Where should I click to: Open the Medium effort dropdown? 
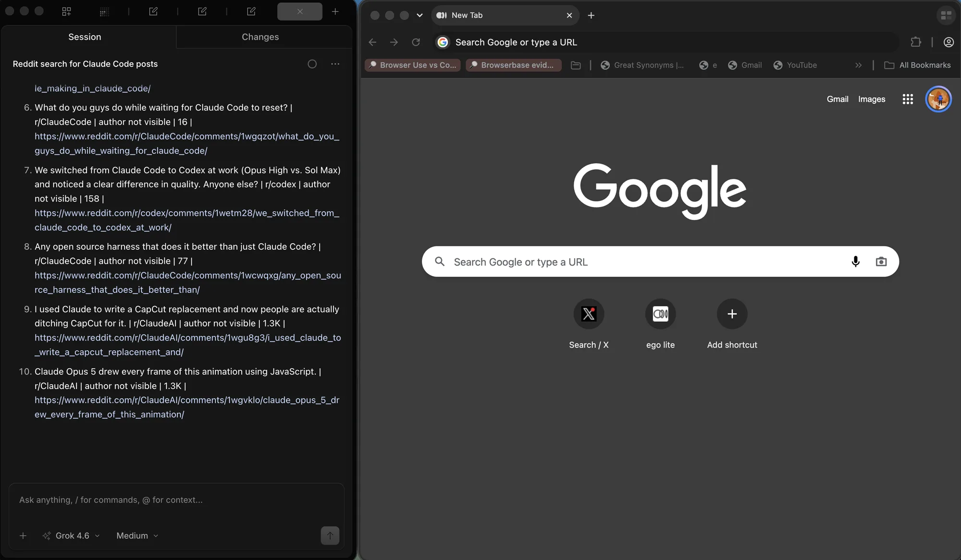coord(137,536)
